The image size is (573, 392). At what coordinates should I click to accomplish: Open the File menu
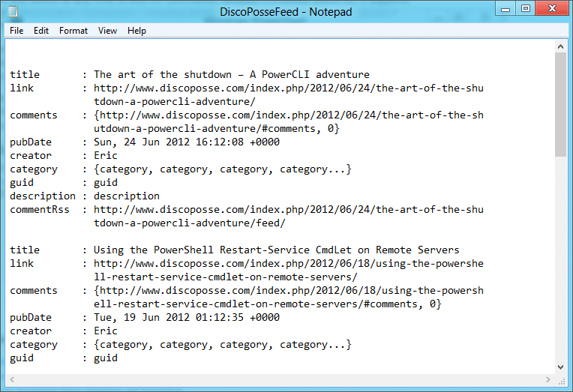coord(16,31)
